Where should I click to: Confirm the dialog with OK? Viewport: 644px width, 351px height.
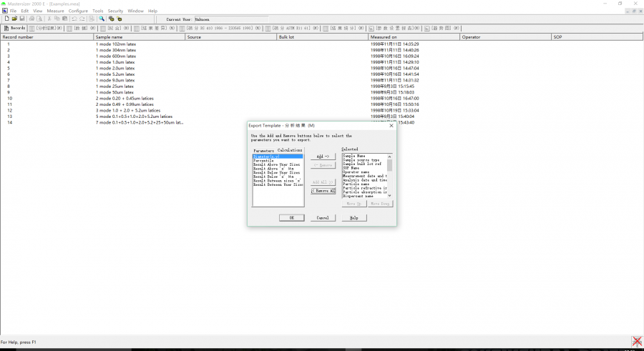pyautogui.click(x=292, y=218)
